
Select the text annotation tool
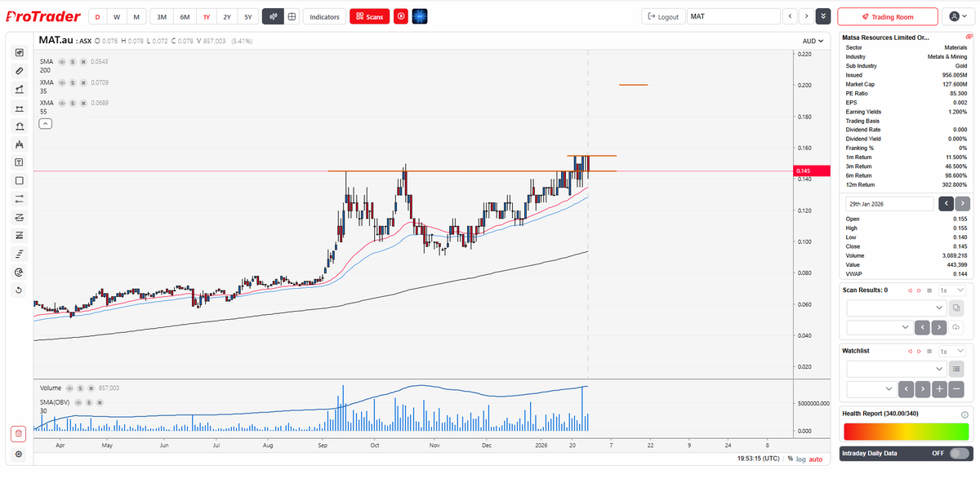(19, 162)
